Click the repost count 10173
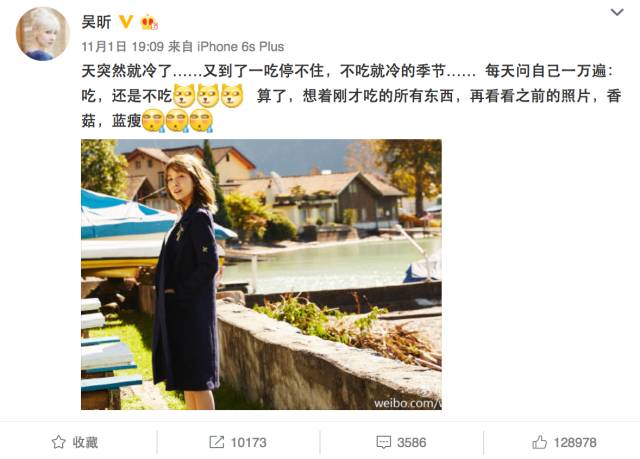640x459 pixels. click(x=249, y=442)
